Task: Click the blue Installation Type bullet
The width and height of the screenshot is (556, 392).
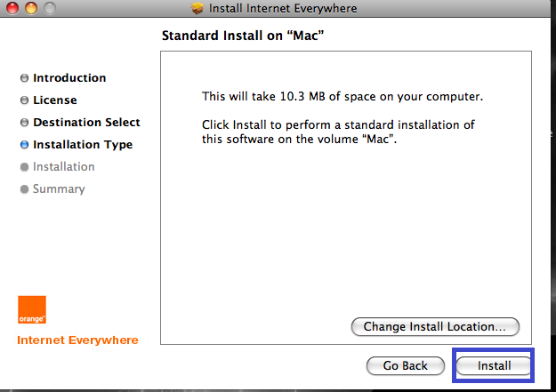Action: tap(24, 145)
